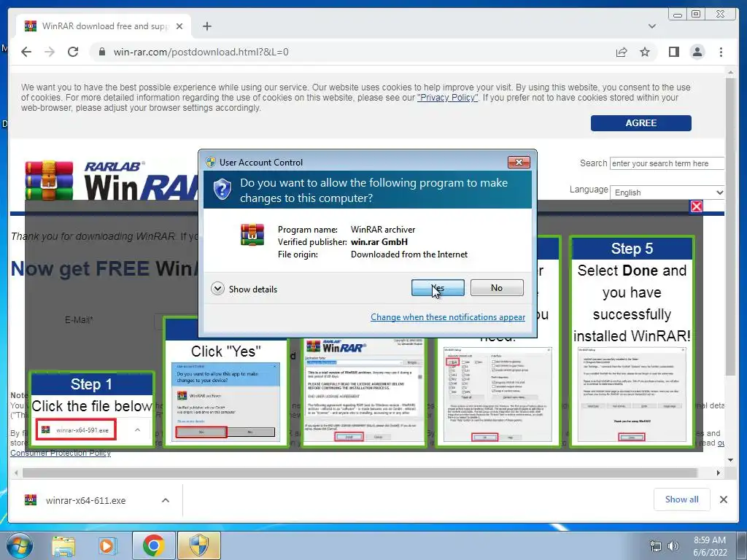This screenshot has width=747, height=560.
Task: Open Windows Media Player from taskbar
Action: (107, 545)
